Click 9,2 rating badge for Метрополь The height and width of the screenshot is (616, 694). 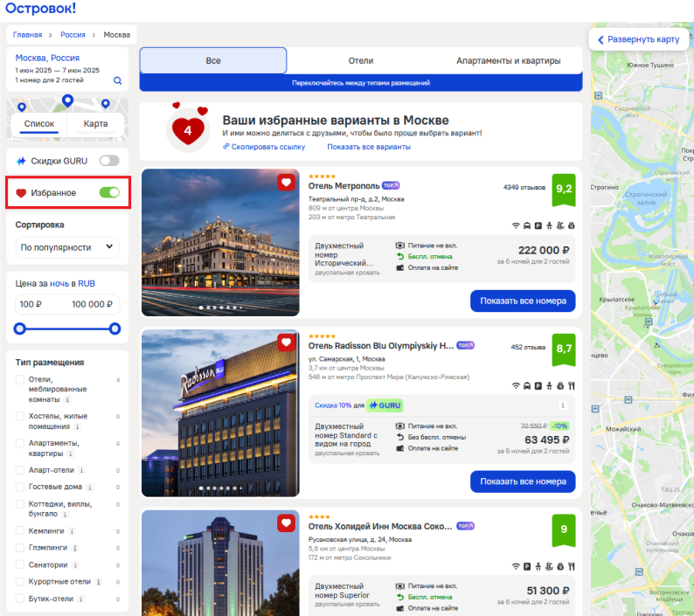point(564,190)
